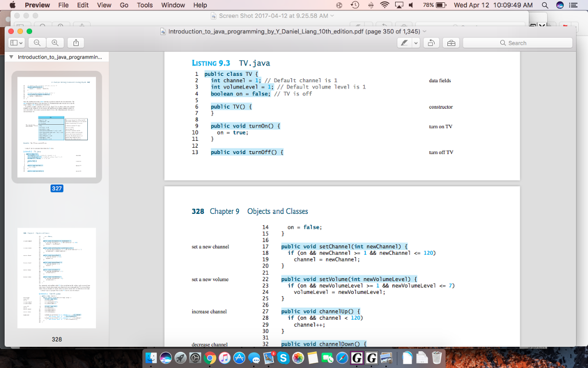Select the page 328 thumbnail
The image size is (588, 368).
pyautogui.click(x=56, y=282)
